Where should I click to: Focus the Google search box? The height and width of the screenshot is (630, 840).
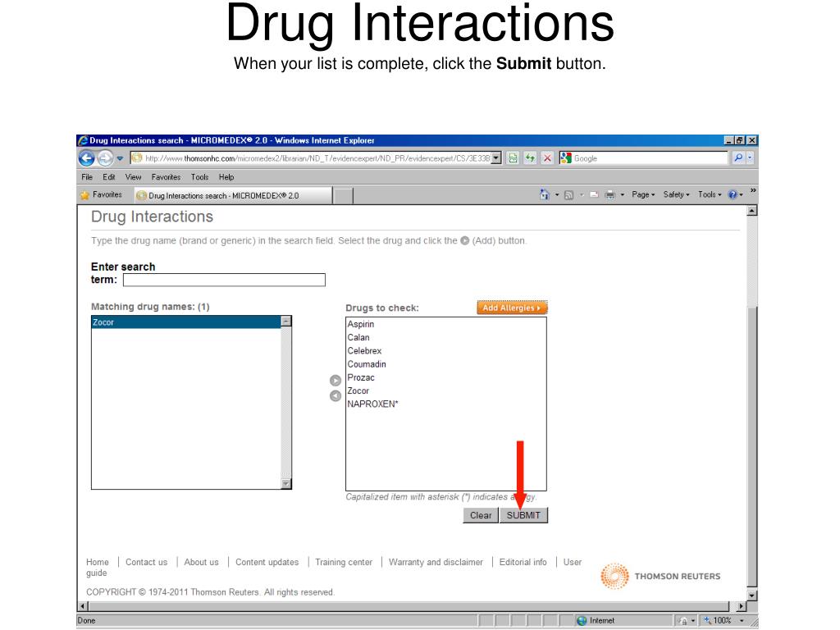point(650,158)
